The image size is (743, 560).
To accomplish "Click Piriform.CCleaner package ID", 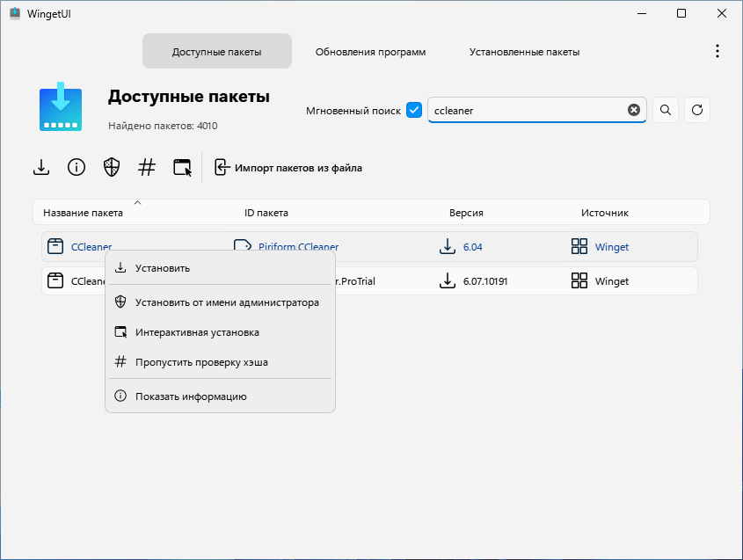I will 299,246.
